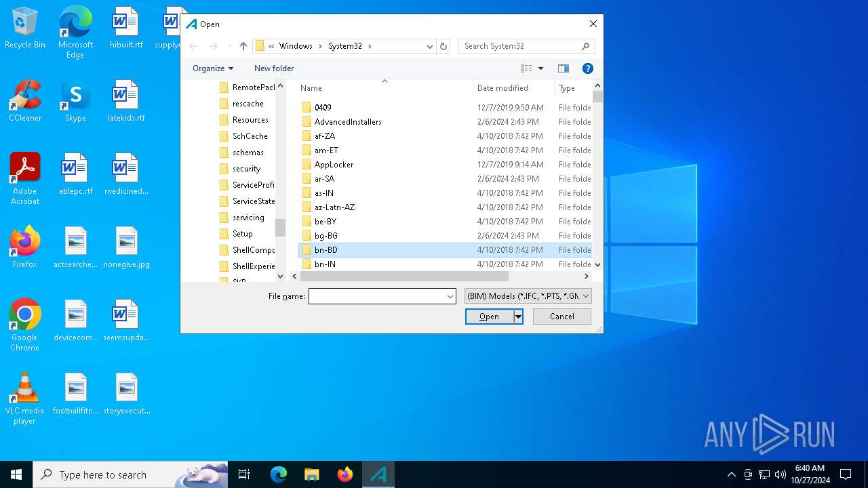Select the devicecom... image file
This screenshot has width=868, height=488.
pyautogui.click(x=75, y=321)
